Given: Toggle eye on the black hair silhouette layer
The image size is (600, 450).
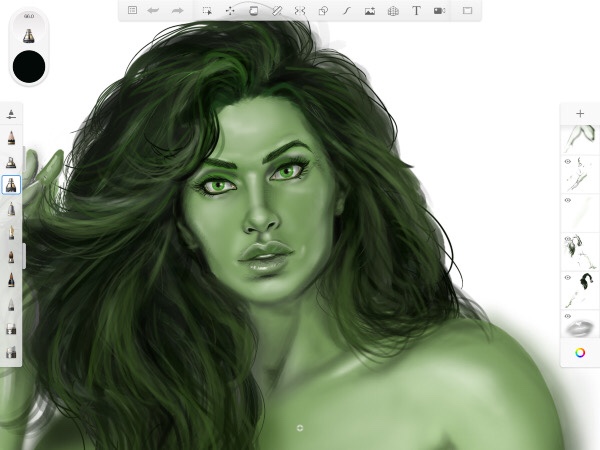Looking at the screenshot, I should (x=568, y=277).
